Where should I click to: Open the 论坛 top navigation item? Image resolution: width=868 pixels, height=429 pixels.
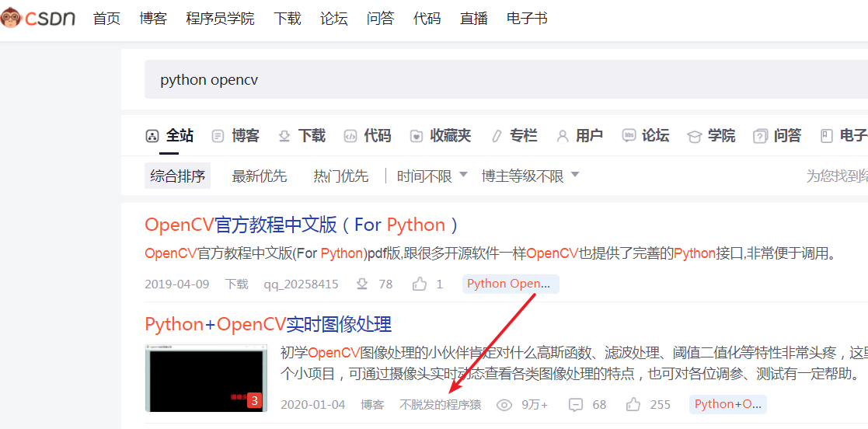click(334, 19)
